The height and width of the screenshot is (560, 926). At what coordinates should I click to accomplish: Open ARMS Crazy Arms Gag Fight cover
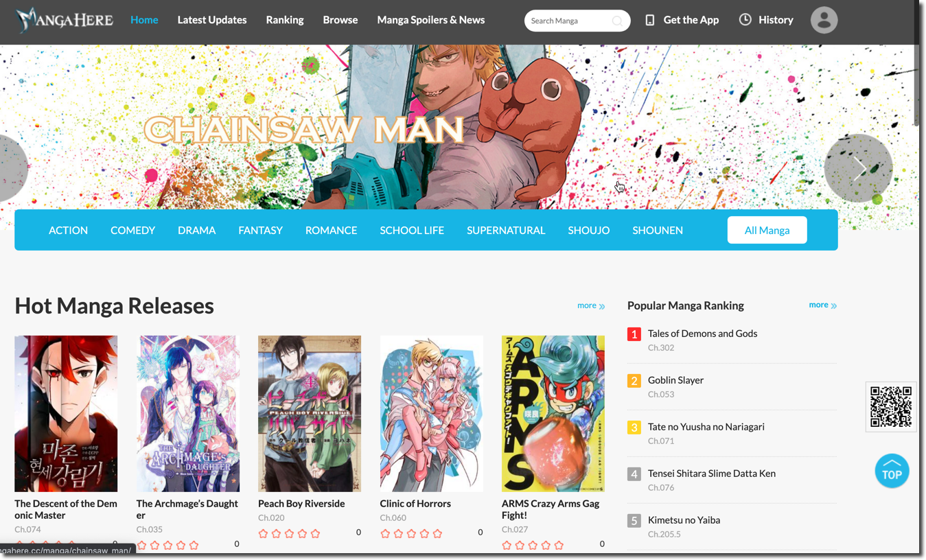coord(553,414)
